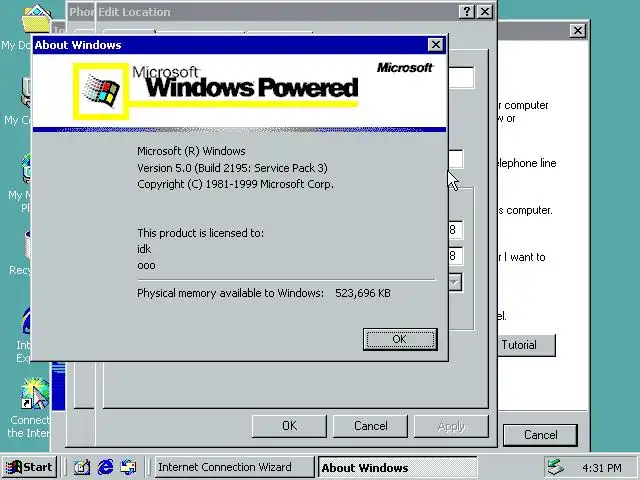Launch Outlook Express from quick launch
This screenshot has height=480, width=640.
point(129,467)
